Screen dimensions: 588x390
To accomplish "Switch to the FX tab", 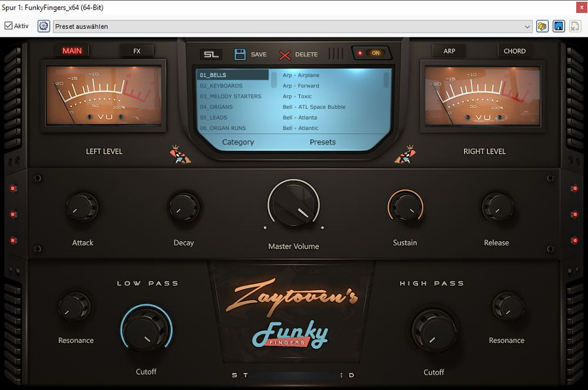I will (137, 51).
